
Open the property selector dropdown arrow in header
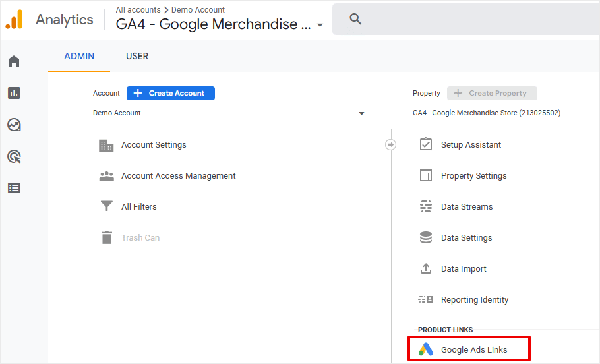point(320,25)
